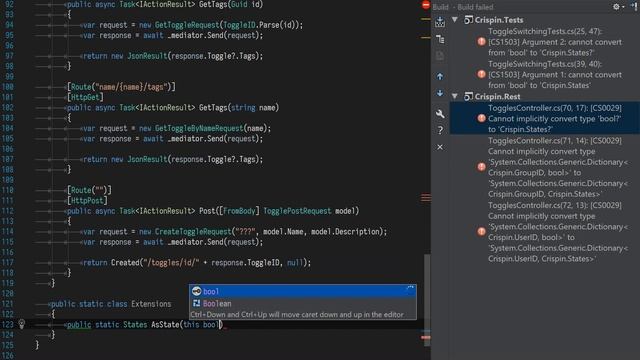The width and height of the screenshot is (640, 360).
Task: Click the [HttpPost] attribute on line 111
Action: pyautogui.click(x=87, y=200)
